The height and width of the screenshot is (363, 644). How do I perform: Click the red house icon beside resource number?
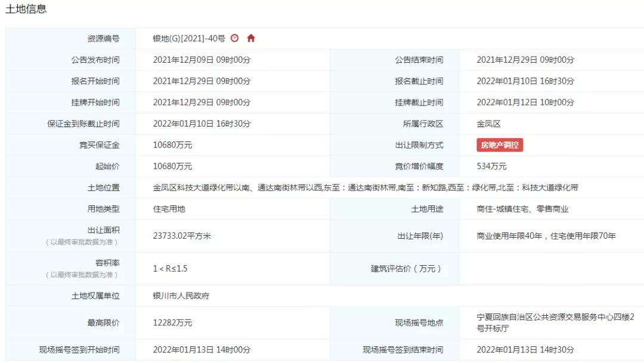coord(251,38)
